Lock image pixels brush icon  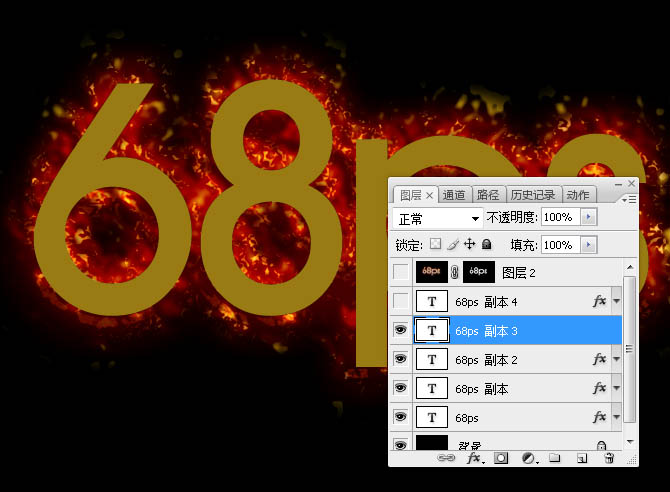(453, 244)
